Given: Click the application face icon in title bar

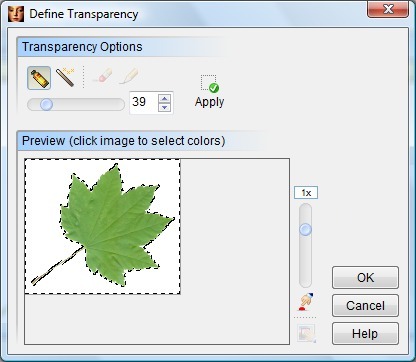Looking at the screenshot, I should click(16, 14).
